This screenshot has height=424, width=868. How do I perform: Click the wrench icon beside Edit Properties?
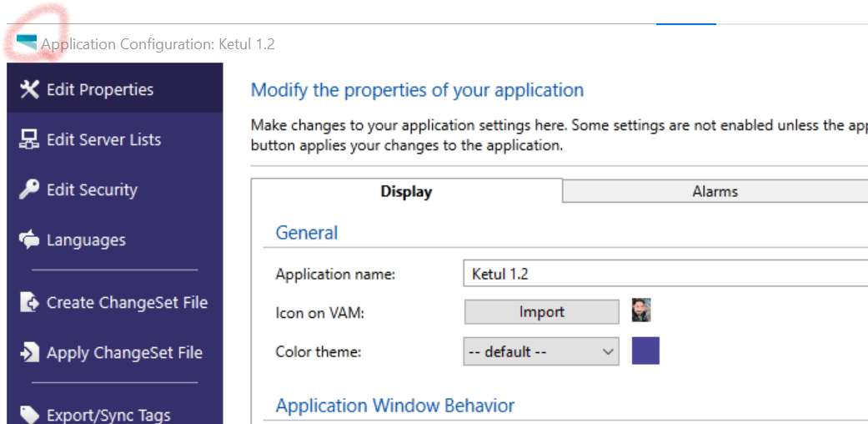point(29,89)
